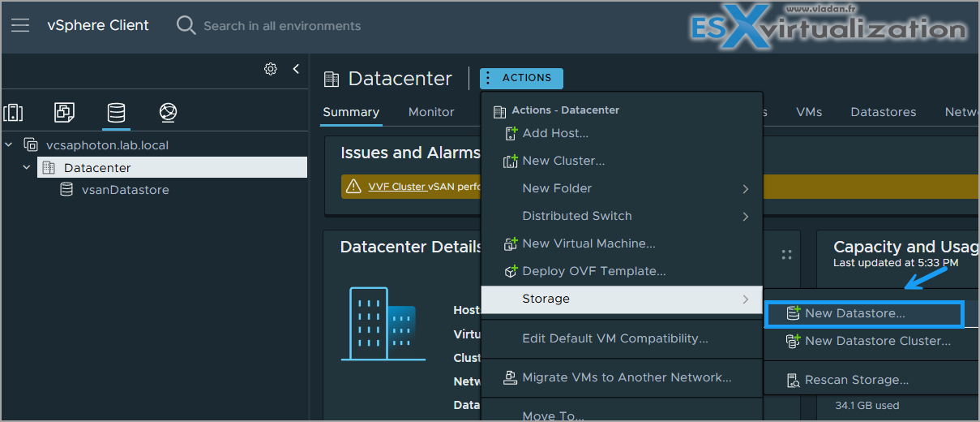Switch to VMs and Templates view icon
This screenshot has height=422, width=980.
click(65, 112)
